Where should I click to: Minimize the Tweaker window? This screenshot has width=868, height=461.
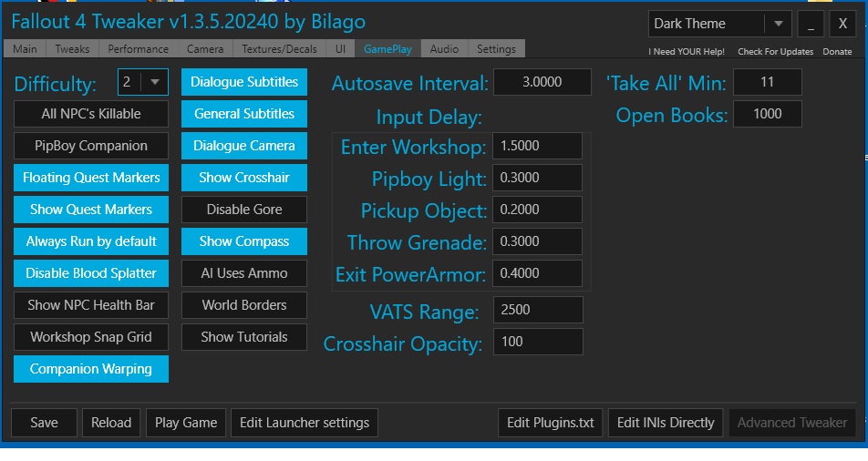pyautogui.click(x=810, y=25)
